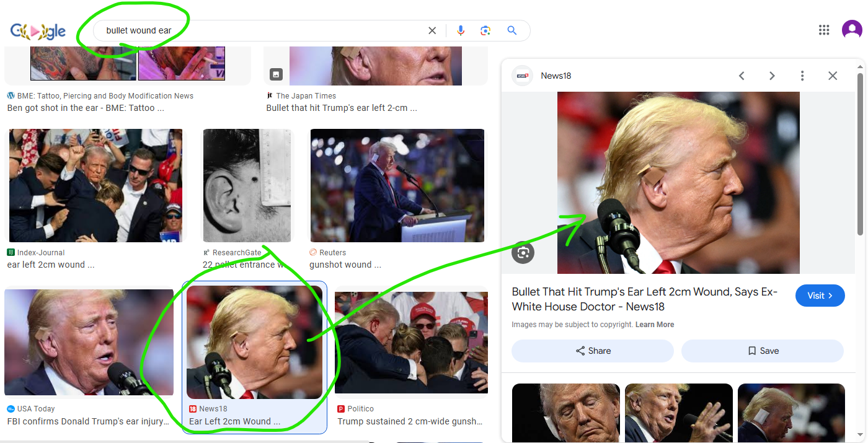This screenshot has height=443, width=868.
Task: Clear the search box text
Action: tap(432, 30)
